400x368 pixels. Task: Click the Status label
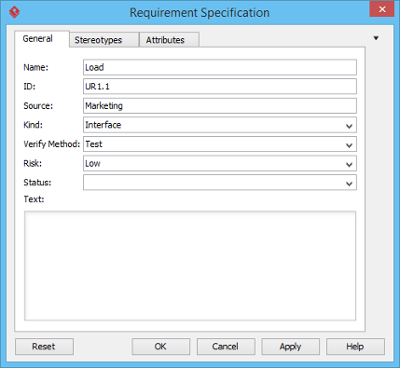pos(37,182)
